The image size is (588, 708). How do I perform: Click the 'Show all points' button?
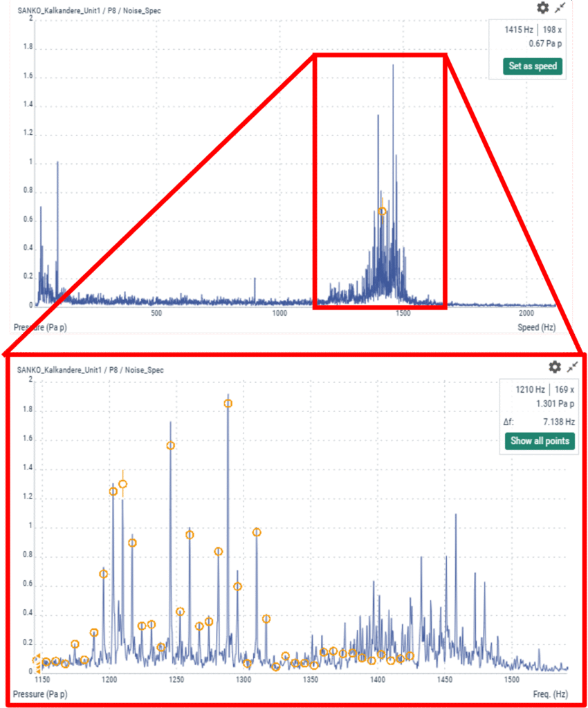click(x=540, y=441)
